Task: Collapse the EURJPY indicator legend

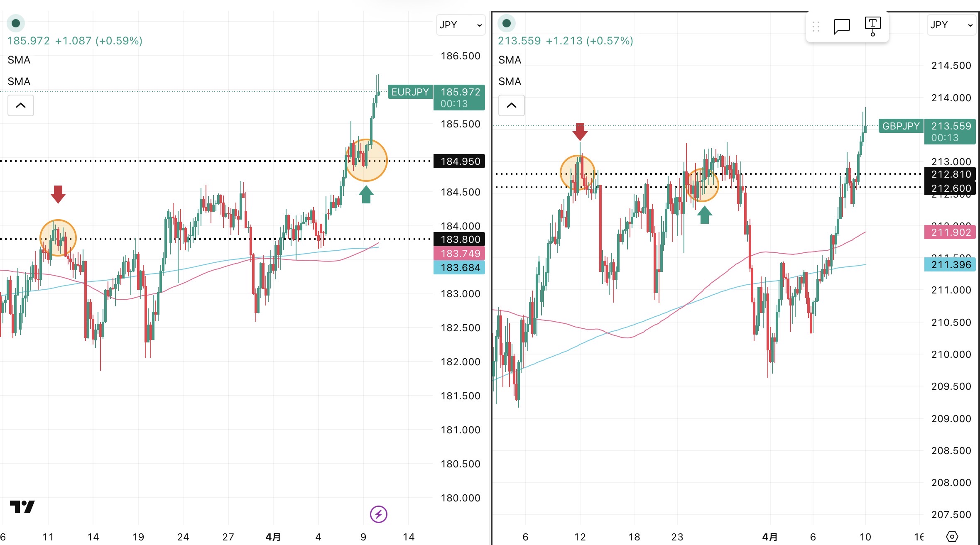Action: tap(21, 105)
